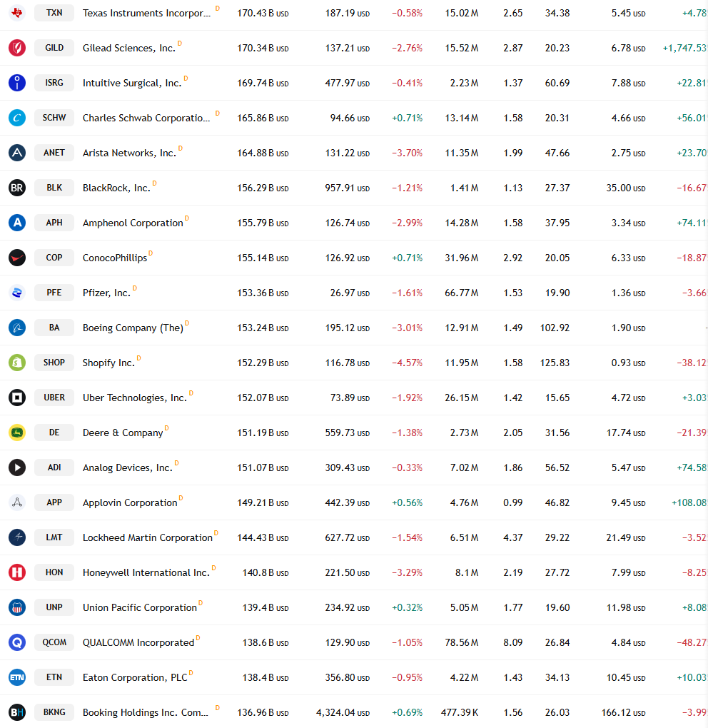Viewport: 708px width, 728px height.
Task: Click QUALCOMM volume 78.56 M
Action: (462, 642)
